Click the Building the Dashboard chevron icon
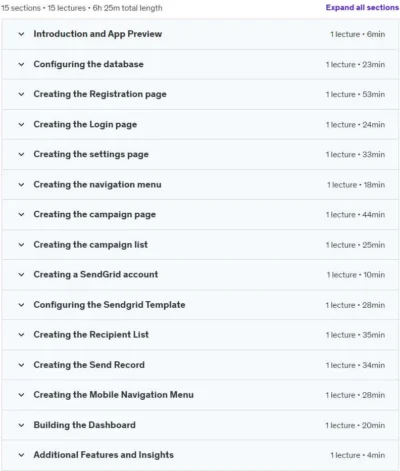Screen dimensions: 400x471 21,425
